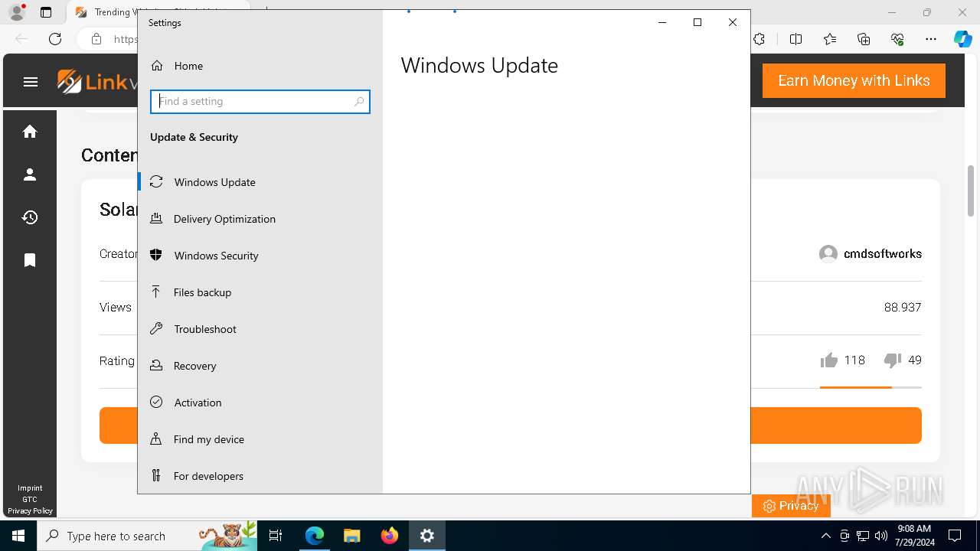980x551 pixels.
Task: Click the search magnifier in Find a setting
Action: [x=359, y=102]
